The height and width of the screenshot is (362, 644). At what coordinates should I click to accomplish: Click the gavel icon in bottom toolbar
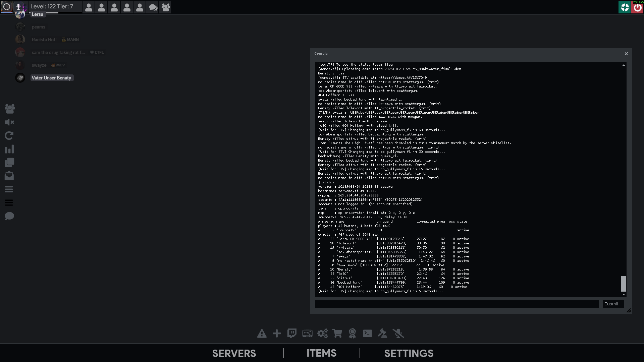coord(382,334)
